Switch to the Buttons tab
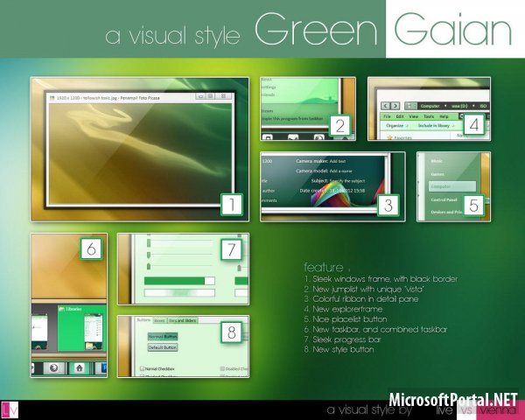The height and width of the screenshot is (420, 525). point(143,320)
